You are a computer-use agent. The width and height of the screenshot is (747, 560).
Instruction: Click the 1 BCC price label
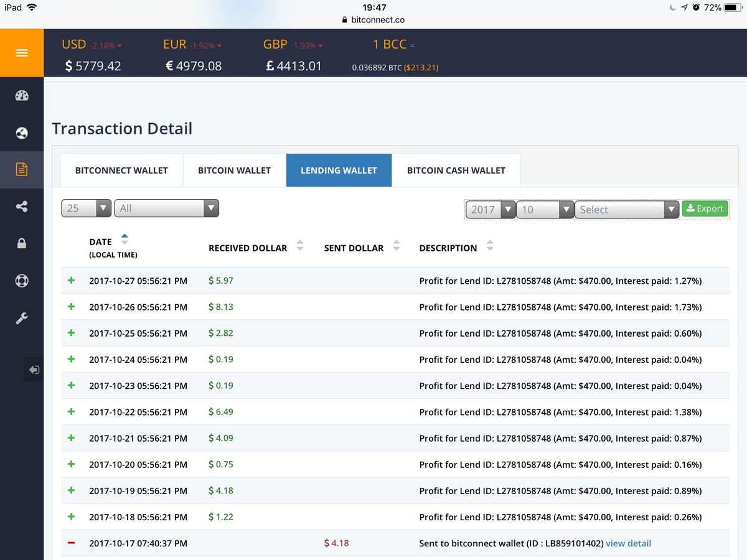point(390,45)
